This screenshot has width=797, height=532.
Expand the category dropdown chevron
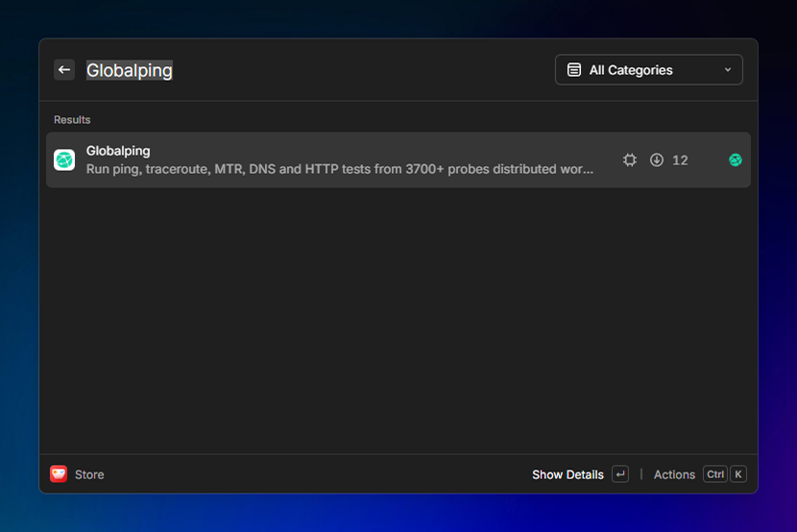point(728,69)
